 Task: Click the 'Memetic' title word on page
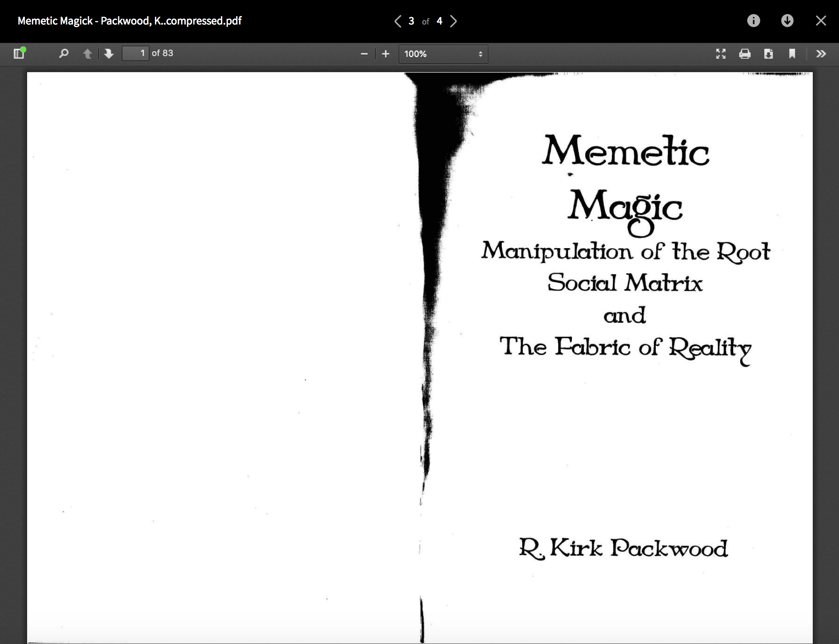626,150
